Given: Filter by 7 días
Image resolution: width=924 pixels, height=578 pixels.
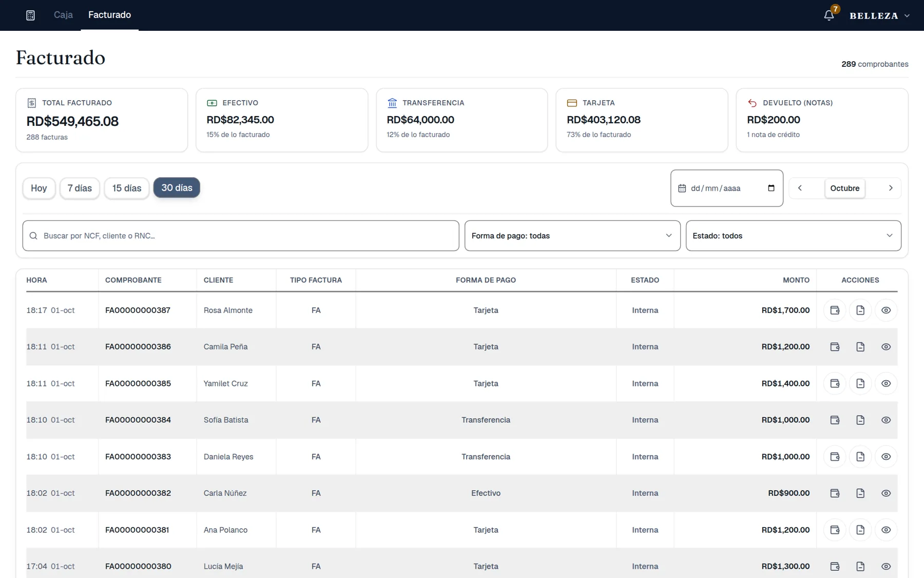Looking at the screenshot, I should 80,188.
